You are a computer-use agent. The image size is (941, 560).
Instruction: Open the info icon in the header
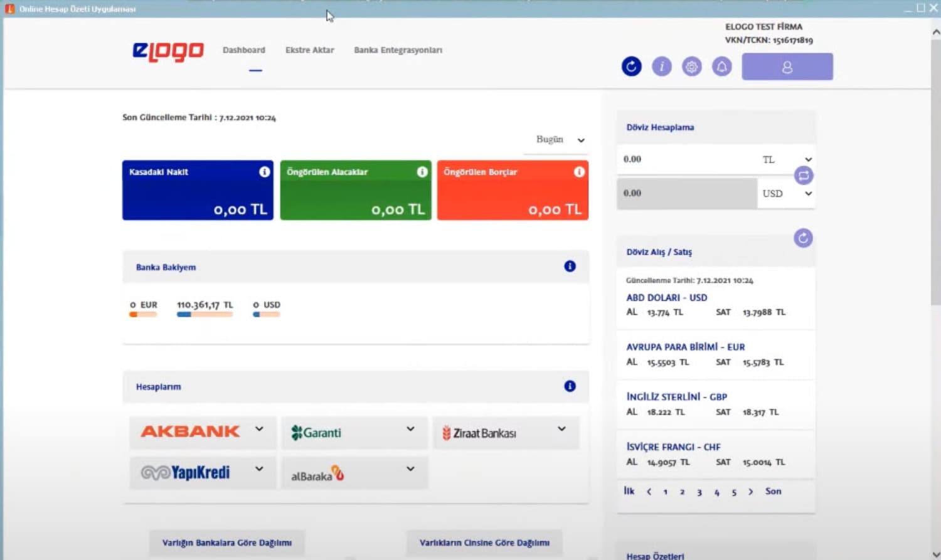click(x=661, y=66)
